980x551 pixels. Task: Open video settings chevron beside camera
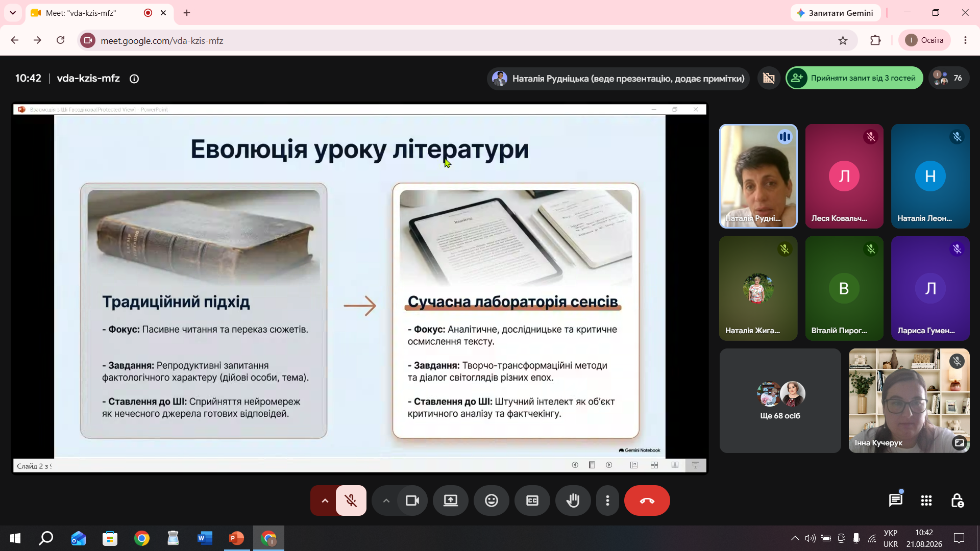tap(386, 500)
